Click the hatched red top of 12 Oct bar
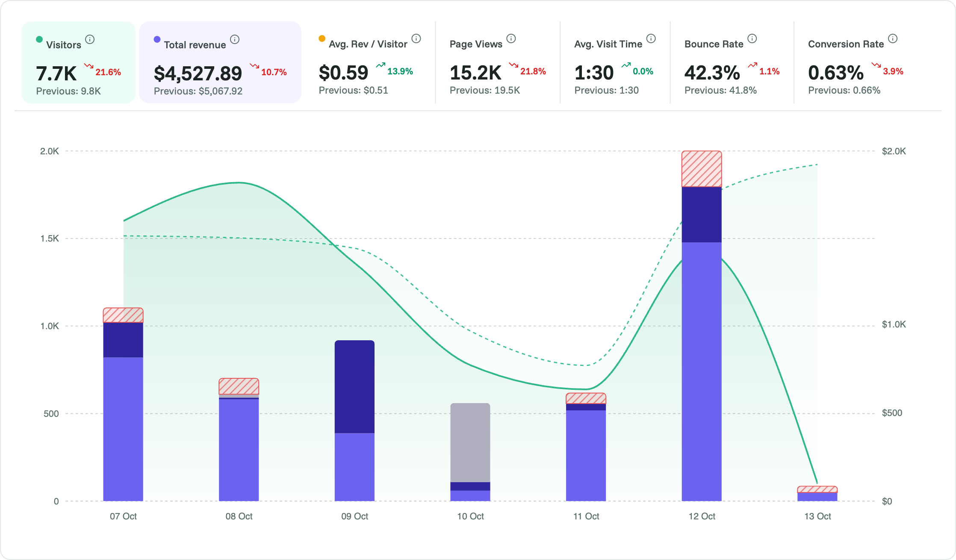The width and height of the screenshot is (956, 560). pyautogui.click(x=702, y=169)
